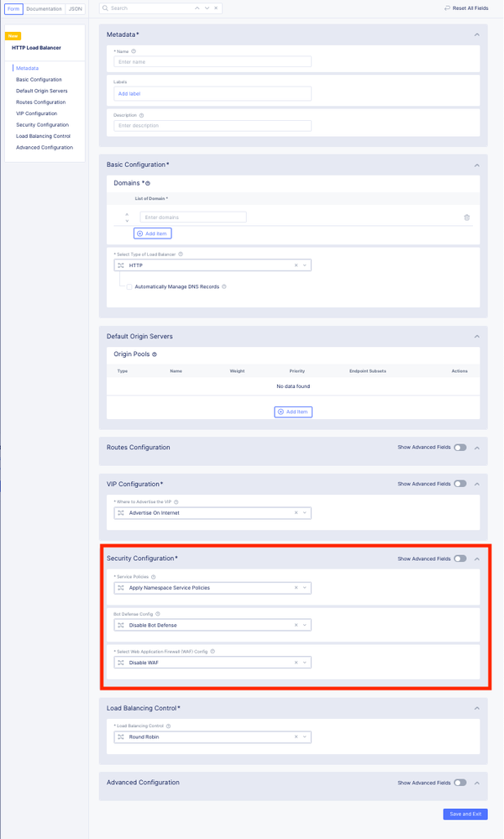This screenshot has height=839, width=504.
Task: Delete the domain entry with trash icon
Action: point(467,218)
